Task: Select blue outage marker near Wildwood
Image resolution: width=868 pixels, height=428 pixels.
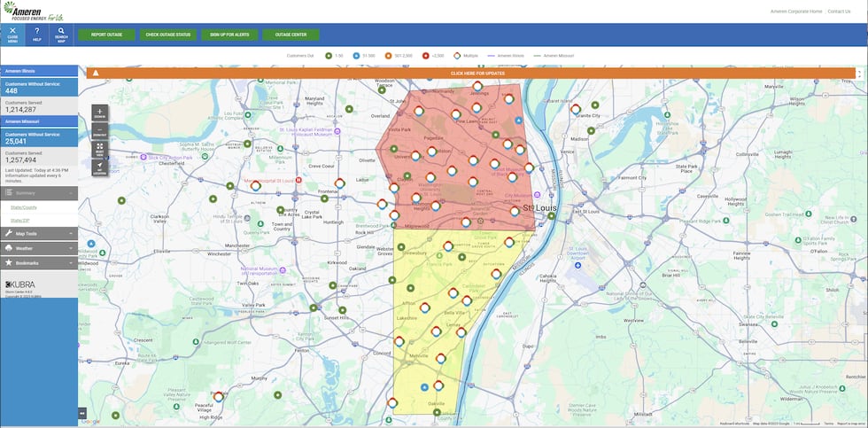Action: 91,244
